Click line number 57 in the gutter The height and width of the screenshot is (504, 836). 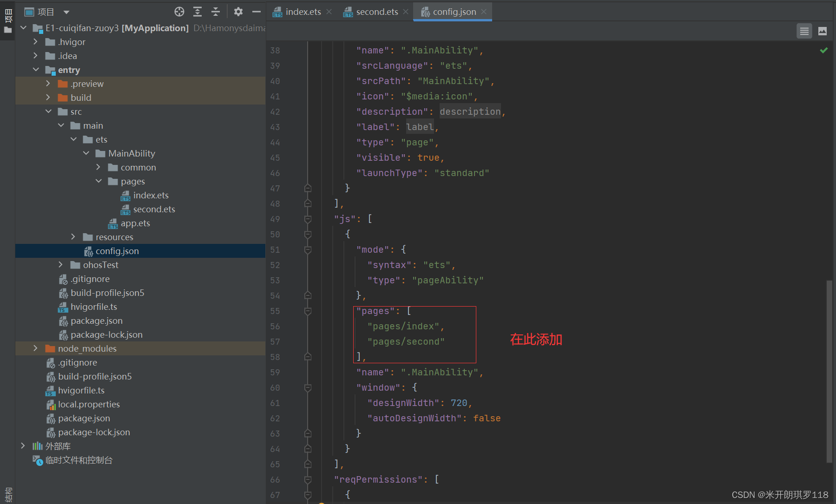tap(275, 342)
